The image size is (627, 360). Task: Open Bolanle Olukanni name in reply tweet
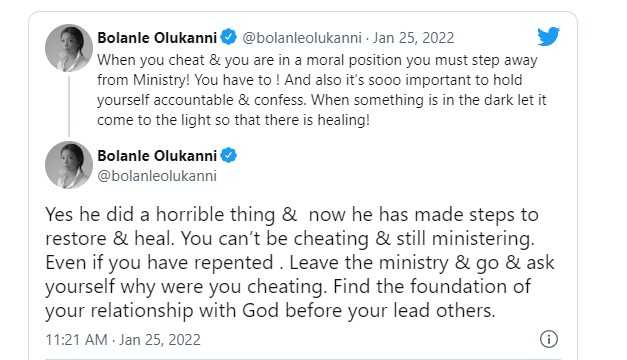coord(157,156)
